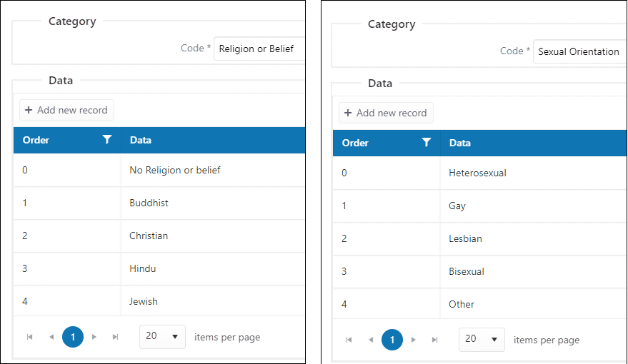Select page 1 in Sexual Orientation pager
The width and height of the screenshot is (628, 364).
click(x=392, y=340)
